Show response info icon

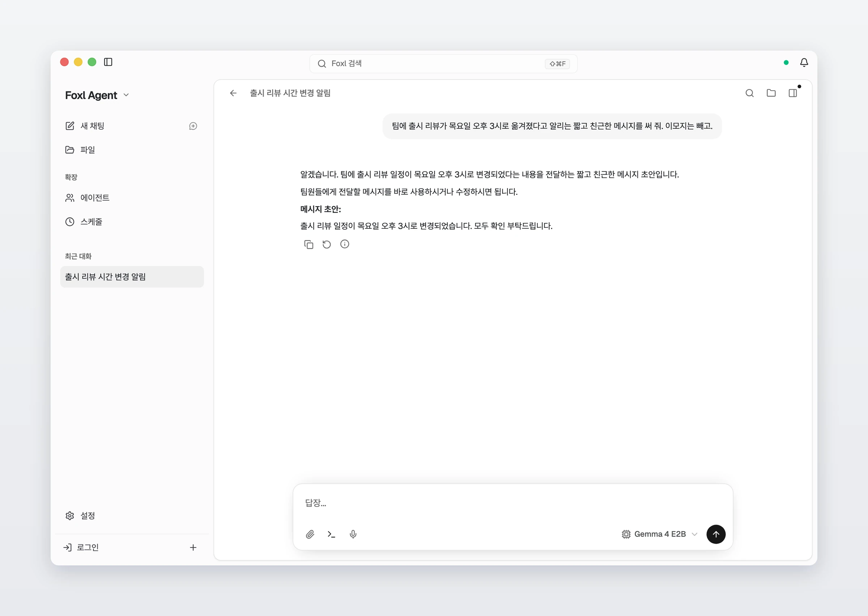pos(344,244)
